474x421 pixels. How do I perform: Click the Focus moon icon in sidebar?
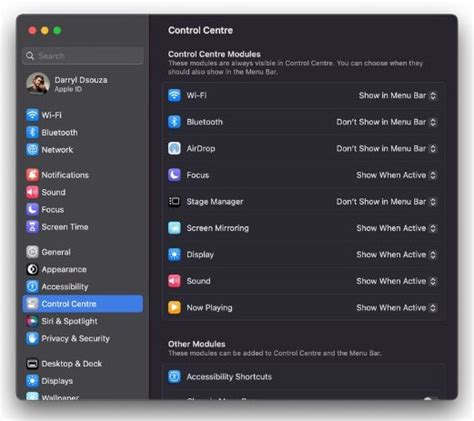click(x=32, y=209)
